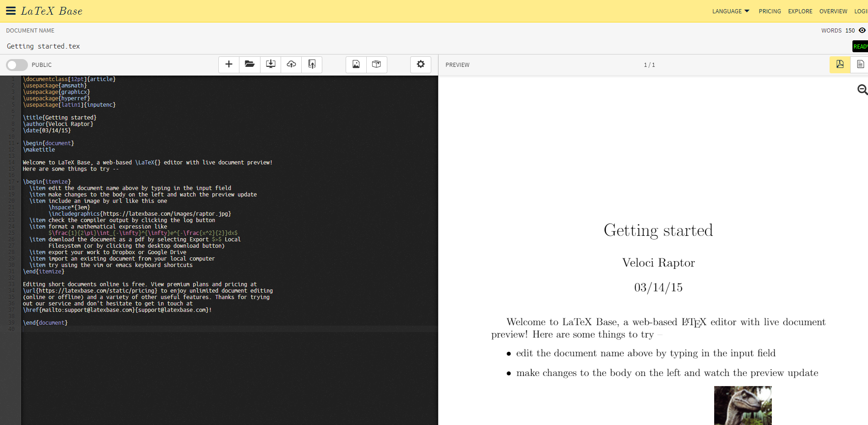Open editor settings gear icon
Viewport: 868px width, 425px height.
(421, 65)
